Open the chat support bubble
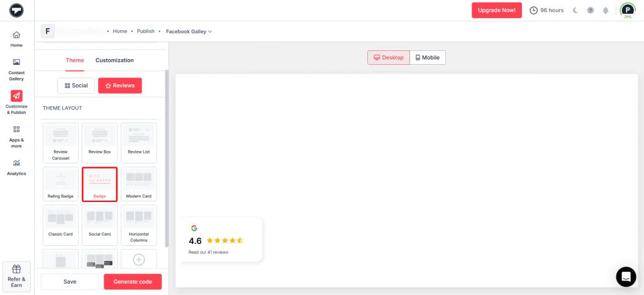Screen dimensions: 644x295 click(626, 277)
